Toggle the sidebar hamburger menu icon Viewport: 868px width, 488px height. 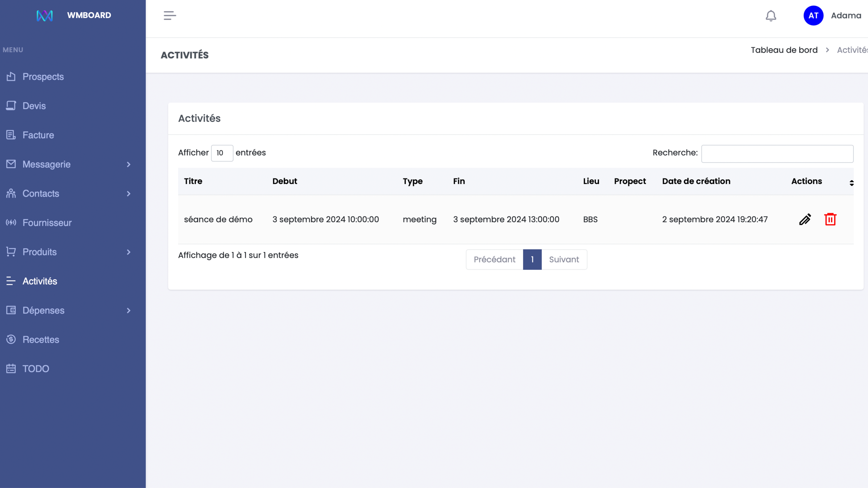[170, 15]
